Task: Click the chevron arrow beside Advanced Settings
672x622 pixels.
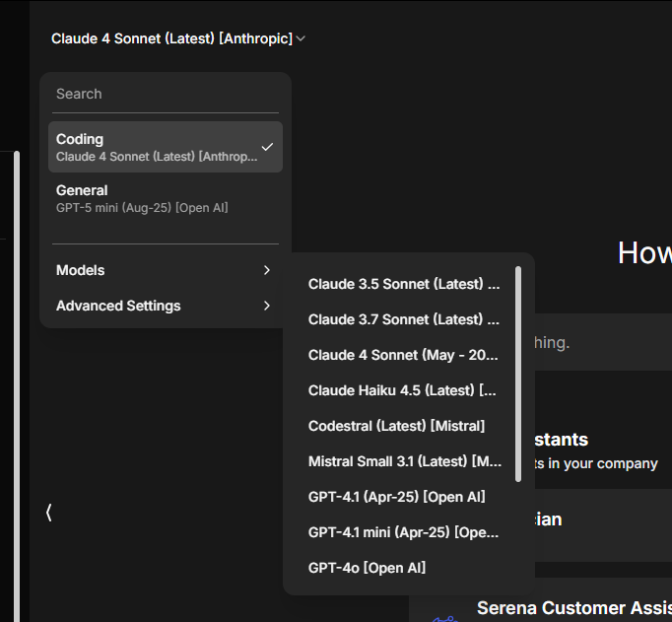Action: coord(267,306)
